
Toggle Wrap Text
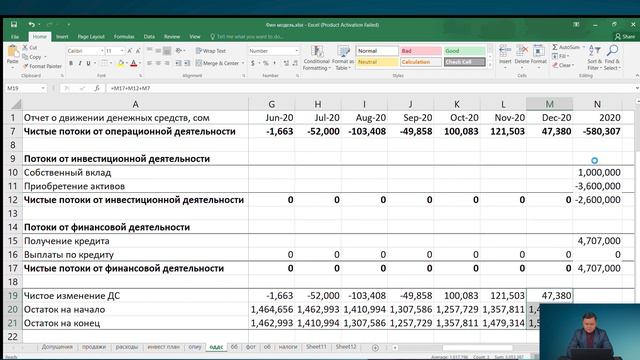[x=211, y=51]
